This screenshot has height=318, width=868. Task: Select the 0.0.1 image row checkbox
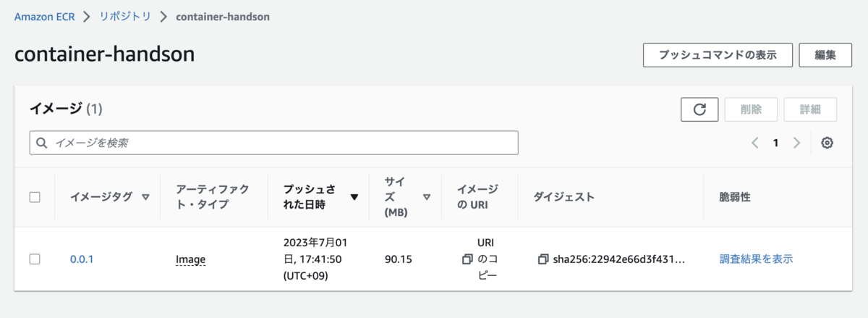pyautogui.click(x=35, y=259)
